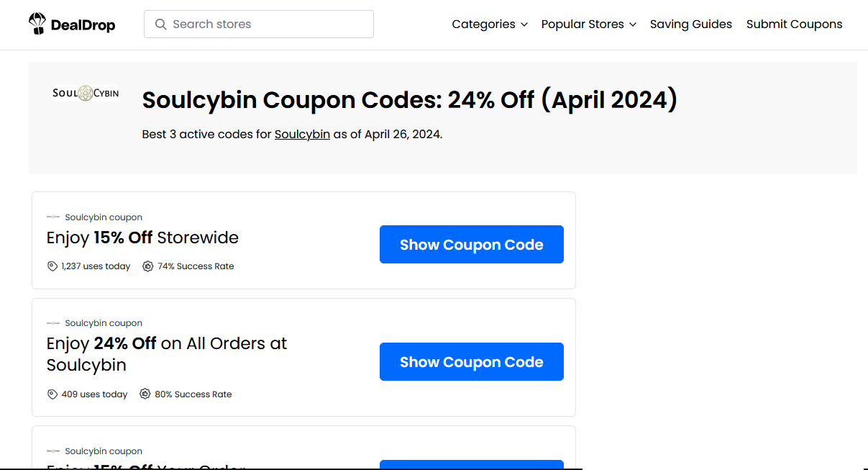The height and width of the screenshot is (470, 868).
Task: Expand the Categories dropdown menu
Action: [x=490, y=24]
